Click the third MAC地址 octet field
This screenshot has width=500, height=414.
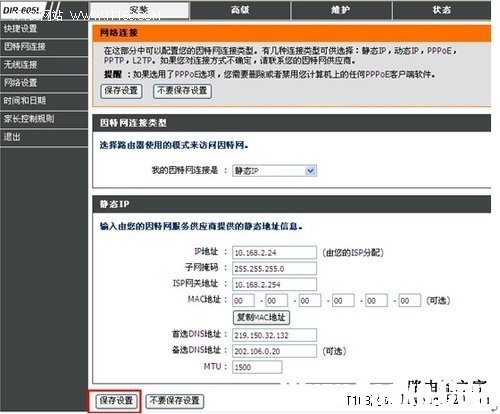pyautogui.click(x=310, y=301)
